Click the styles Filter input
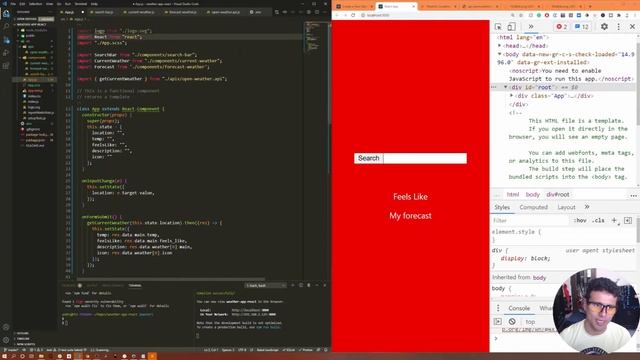The width and height of the screenshot is (640, 360). pos(529,220)
